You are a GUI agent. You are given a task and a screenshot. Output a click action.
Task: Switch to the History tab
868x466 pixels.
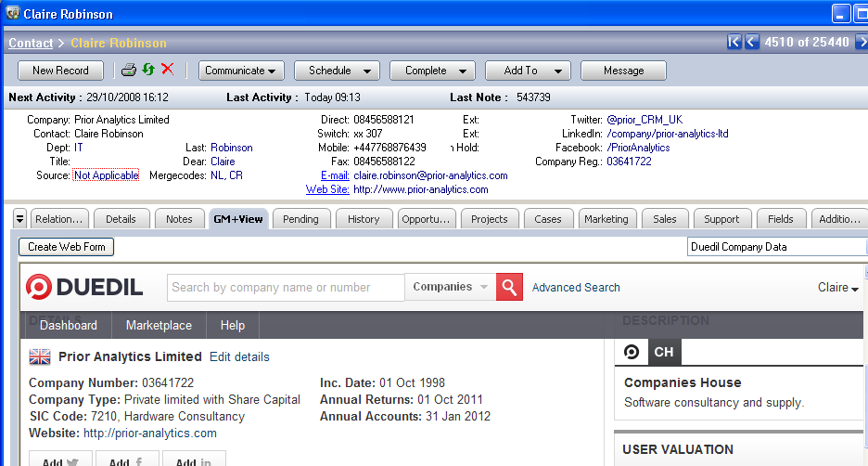pos(364,219)
